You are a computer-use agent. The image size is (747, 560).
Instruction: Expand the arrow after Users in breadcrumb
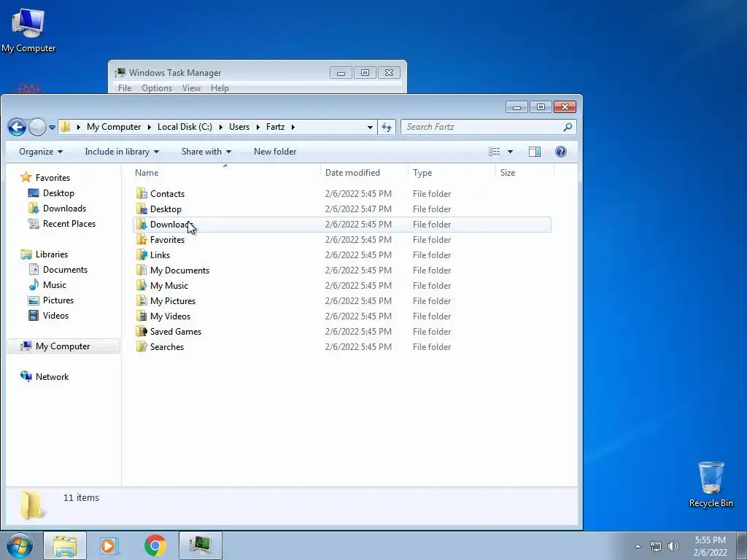click(x=258, y=127)
